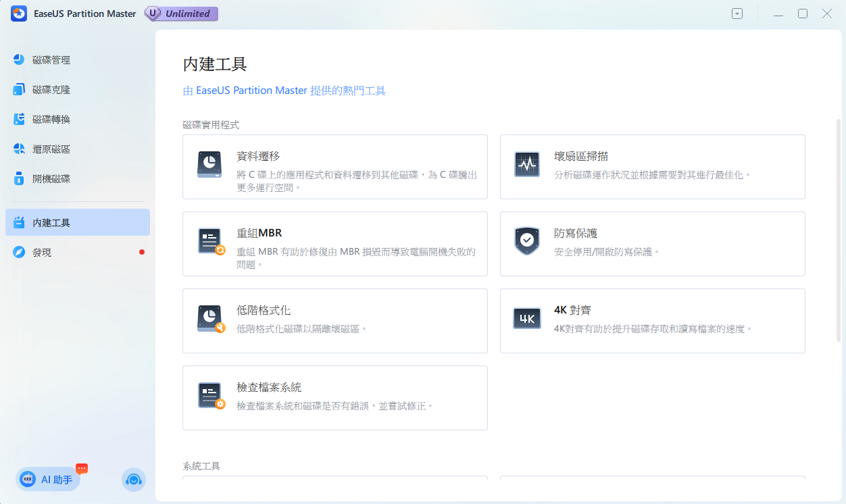846x504 pixels.
Task: Click the 熱門工具 subtitle link
Action: [284, 91]
